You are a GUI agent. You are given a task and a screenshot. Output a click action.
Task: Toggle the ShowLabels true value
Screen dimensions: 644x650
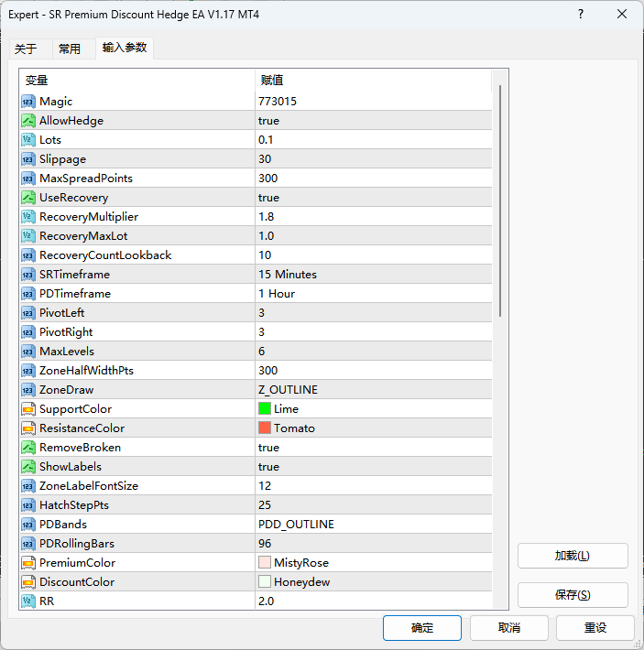click(x=268, y=467)
